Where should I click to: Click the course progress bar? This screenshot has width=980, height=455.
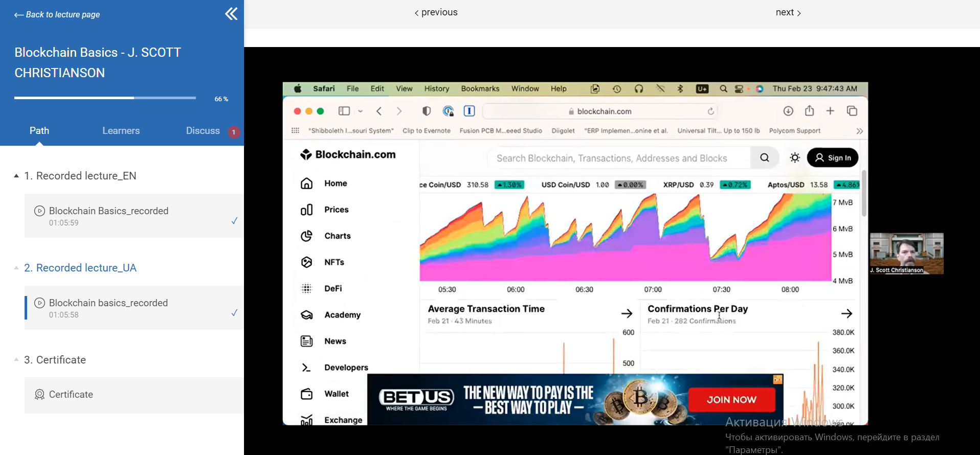point(105,98)
